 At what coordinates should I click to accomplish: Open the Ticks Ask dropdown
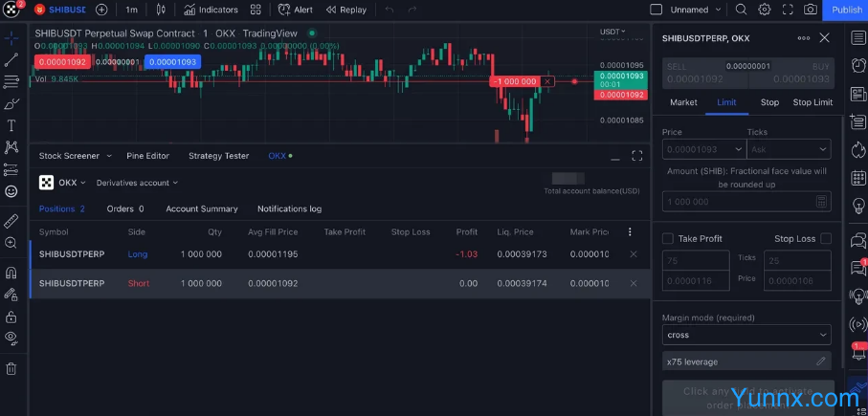pyautogui.click(x=789, y=149)
